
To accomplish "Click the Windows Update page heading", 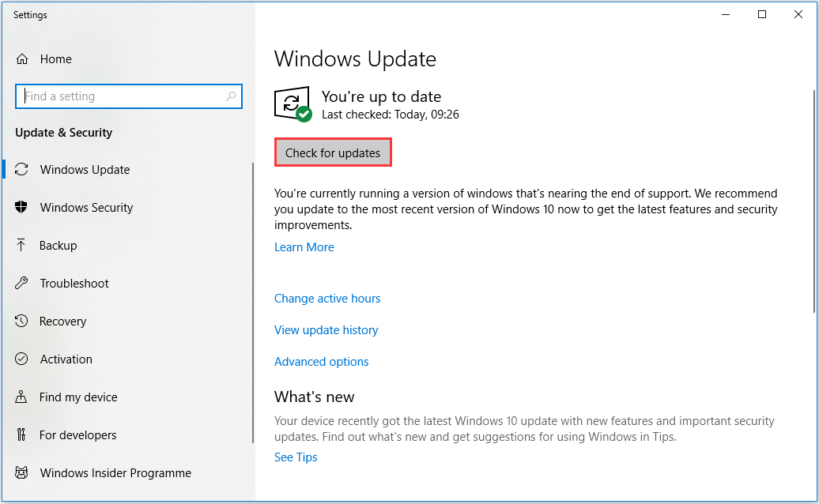I will click(355, 59).
